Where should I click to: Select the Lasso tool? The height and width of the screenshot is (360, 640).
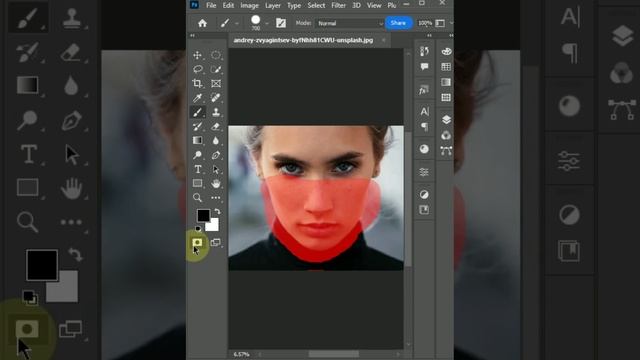(x=198, y=69)
